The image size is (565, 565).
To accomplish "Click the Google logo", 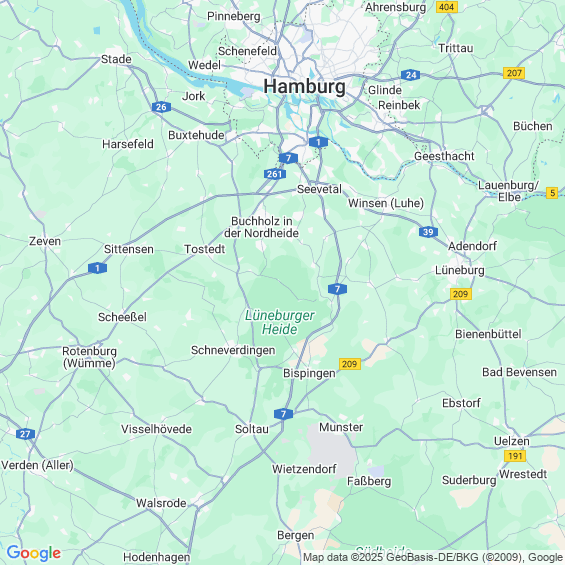I will (x=34, y=553).
